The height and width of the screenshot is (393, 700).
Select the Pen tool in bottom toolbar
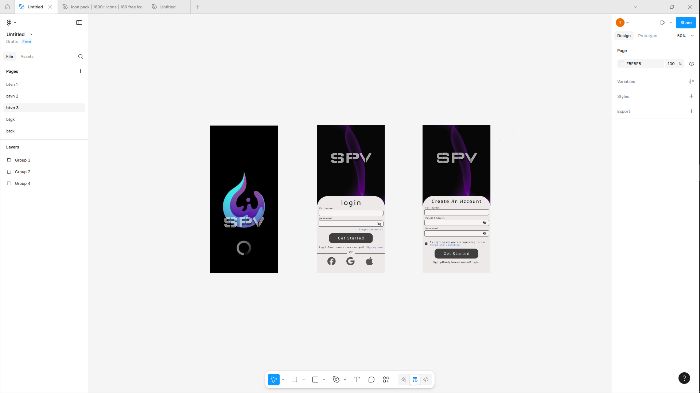[x=336, y=380]
